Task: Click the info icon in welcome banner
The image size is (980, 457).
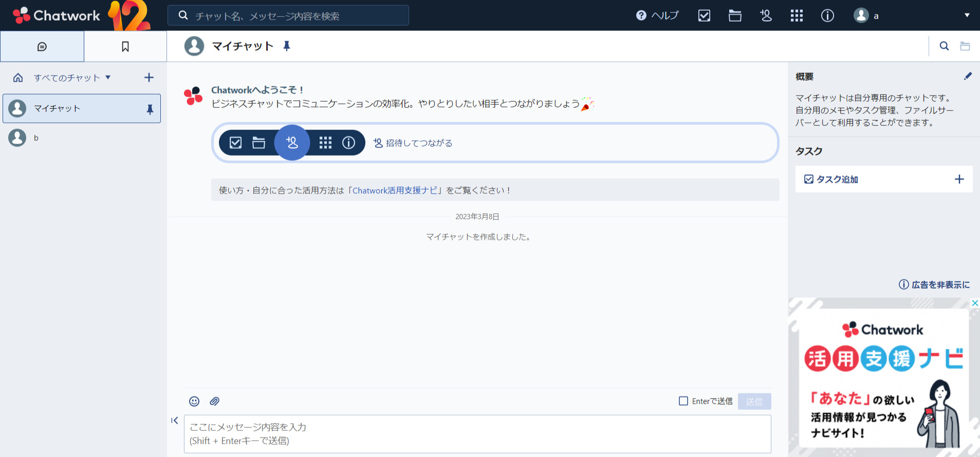Action: tap(348, 143)
